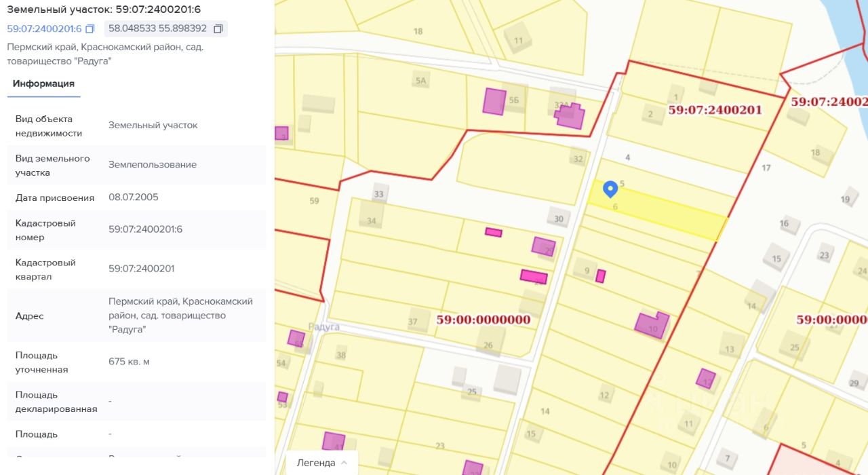Click the red-pink parcel at bottom right corner
This screenshot has height=475, width=868.
[x=821, y=460]
